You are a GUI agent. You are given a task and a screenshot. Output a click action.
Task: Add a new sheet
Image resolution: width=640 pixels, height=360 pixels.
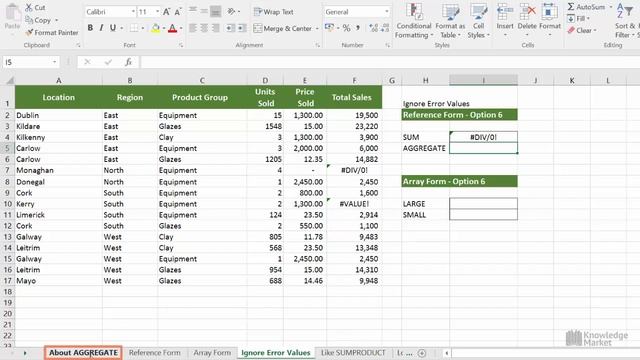click(x=422, y=353)
